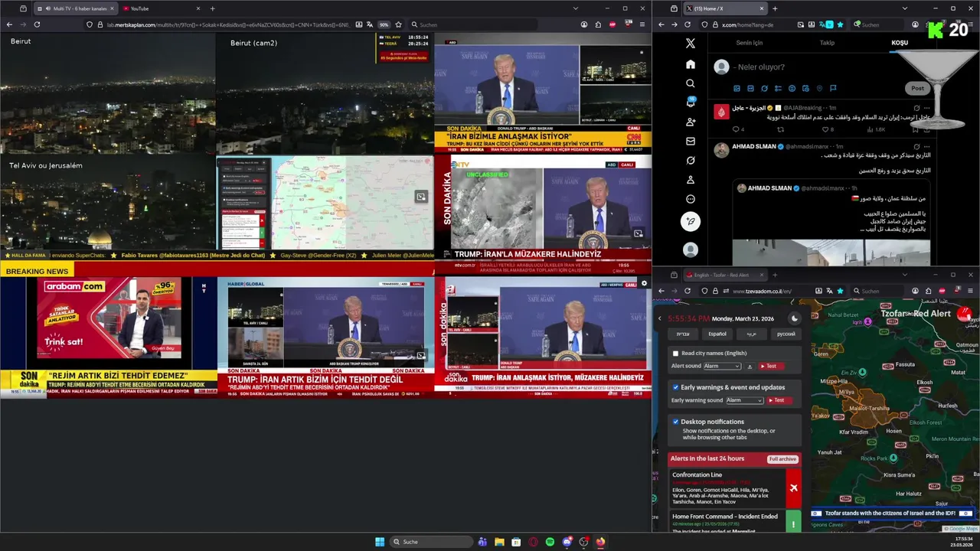The height and width of the screenshot is (551, 980).
Task: Select the Tel Aviv ou Jerusalém feed
Action: point(108,203)
